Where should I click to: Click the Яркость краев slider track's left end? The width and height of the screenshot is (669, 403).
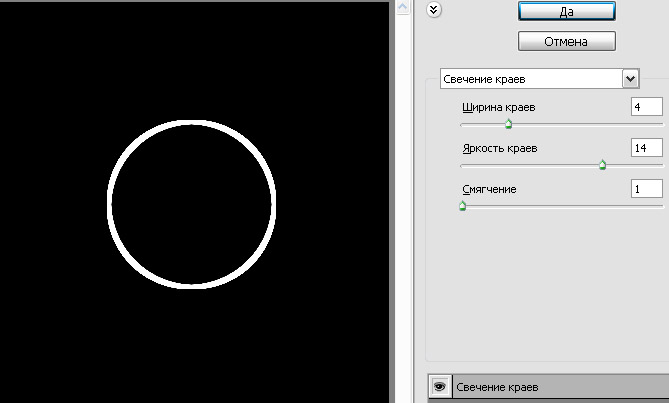[x=463, y=165]
